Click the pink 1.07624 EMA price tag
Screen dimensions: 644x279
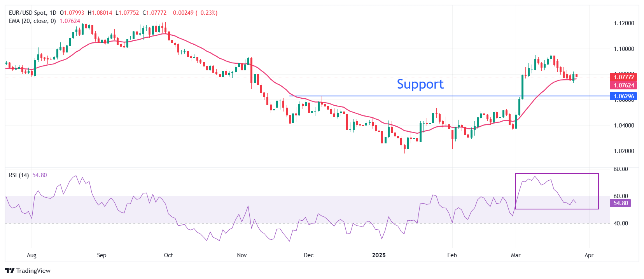tap(623, 85)
